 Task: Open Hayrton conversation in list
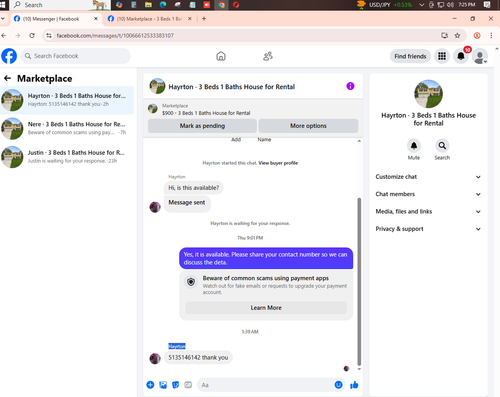[67, 100]
